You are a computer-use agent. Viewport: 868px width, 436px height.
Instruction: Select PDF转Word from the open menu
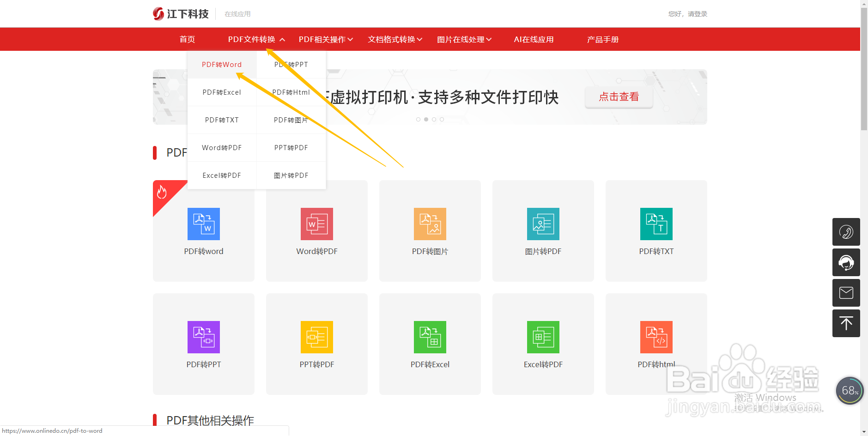[222, 64]
